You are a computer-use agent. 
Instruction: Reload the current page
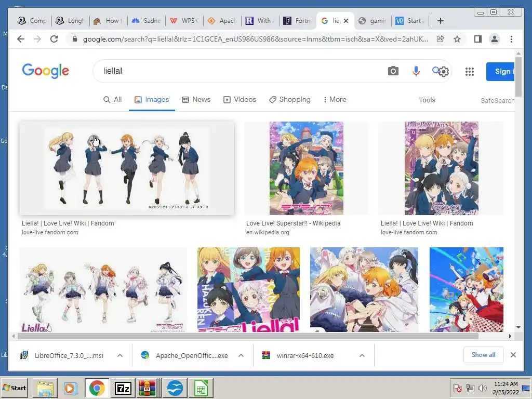coord(54,39)
